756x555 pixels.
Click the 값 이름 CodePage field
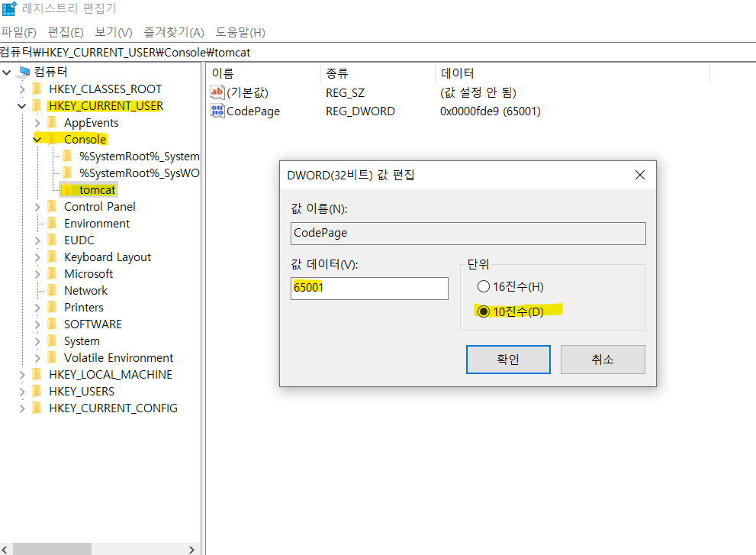click(x=468, y=234)
